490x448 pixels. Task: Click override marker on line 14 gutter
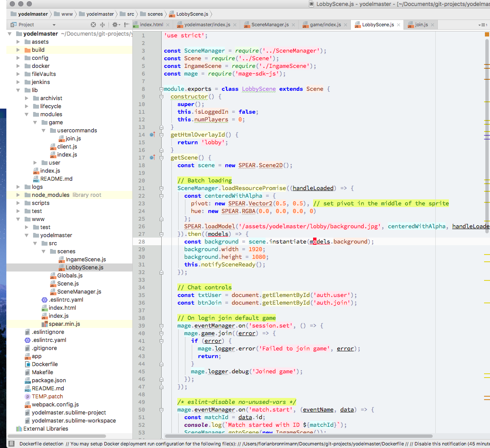click(152, 134)
